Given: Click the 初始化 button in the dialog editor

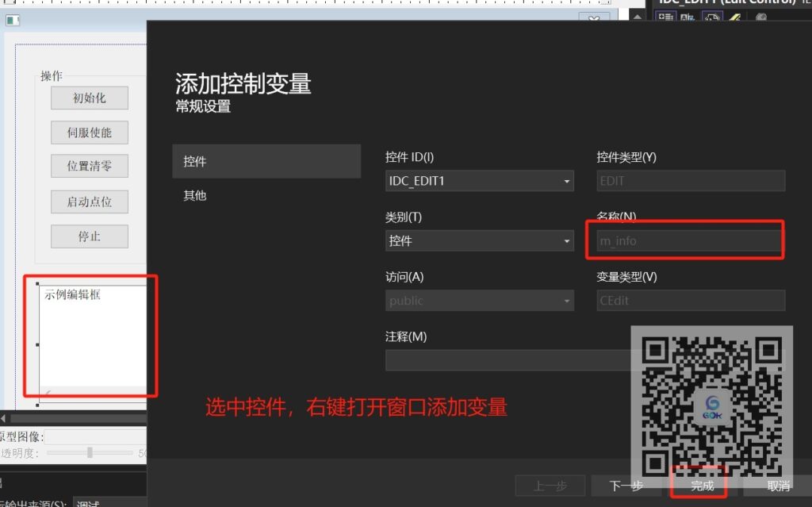Looking at the screenshot, I should pyautogui.click(x=89, y=98).
